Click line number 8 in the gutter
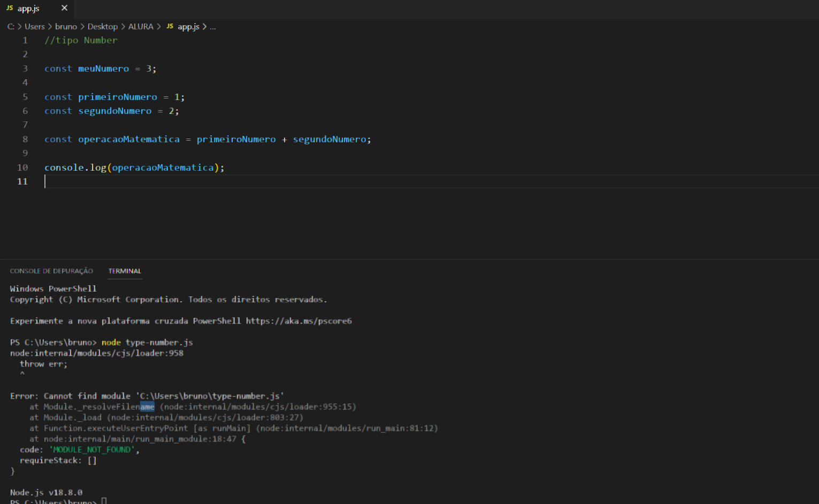The height and width of the screenshot is (504, 819). [x=25, y=139]
